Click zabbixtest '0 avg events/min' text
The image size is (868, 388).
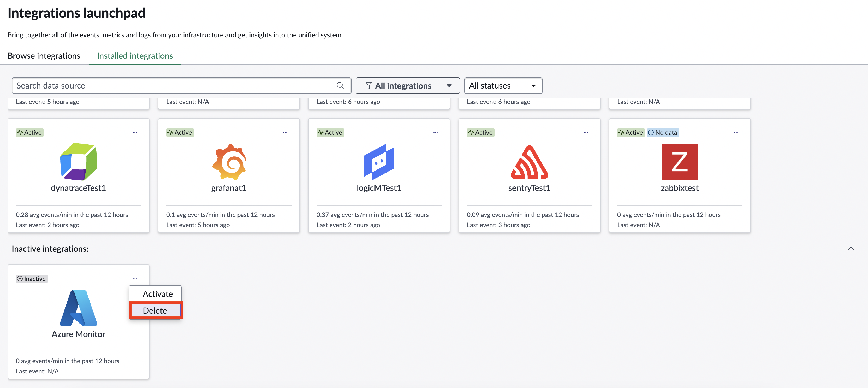(669, 215)
